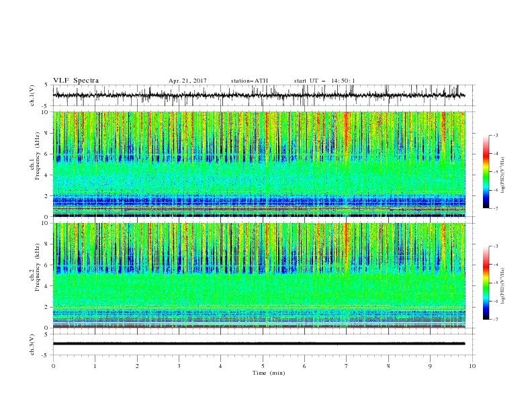
Task: Click the "station=ATH" header label
Action: [249, 81]
